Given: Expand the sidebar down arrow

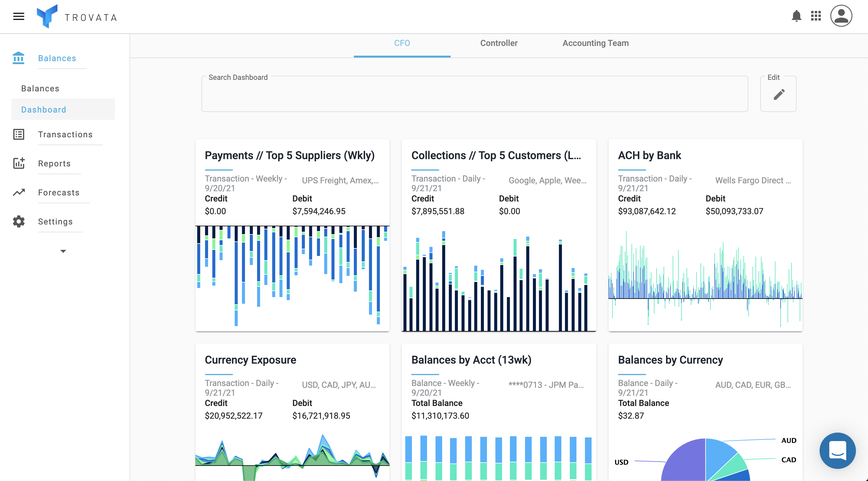Looking at the screenshot, I should 63,251.
